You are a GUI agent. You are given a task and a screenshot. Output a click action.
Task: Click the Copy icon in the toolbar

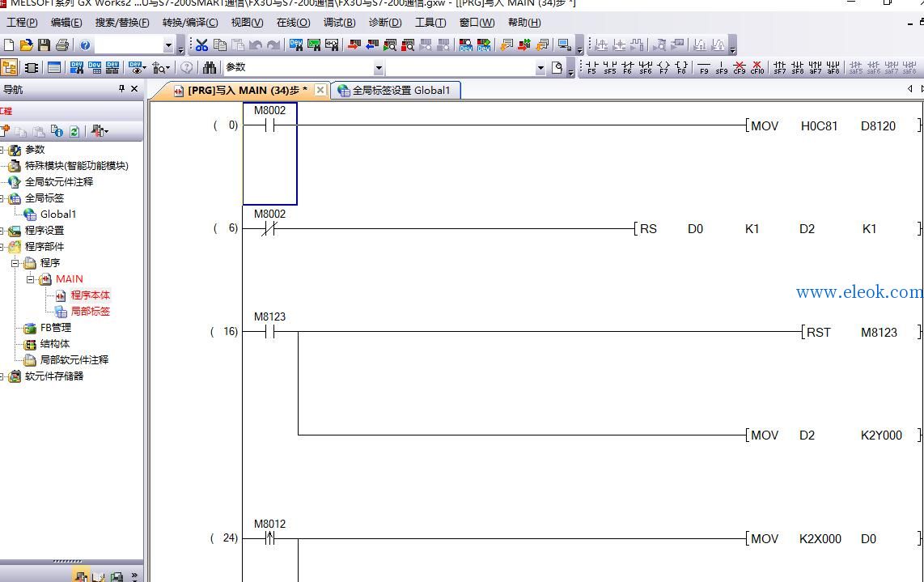point(220,45)
